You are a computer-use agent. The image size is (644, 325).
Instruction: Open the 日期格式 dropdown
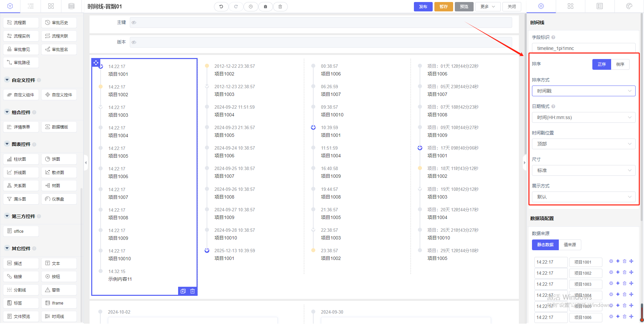click(583, 117)
